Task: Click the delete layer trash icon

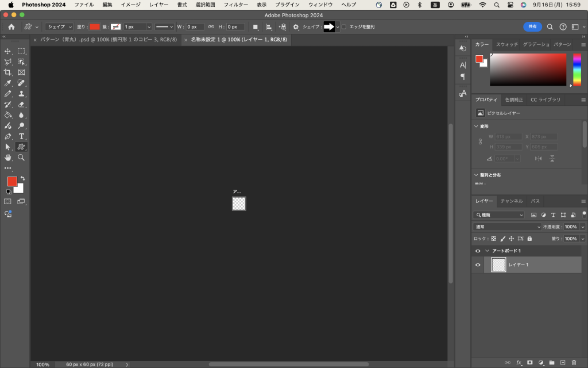Action: point(574,362)
